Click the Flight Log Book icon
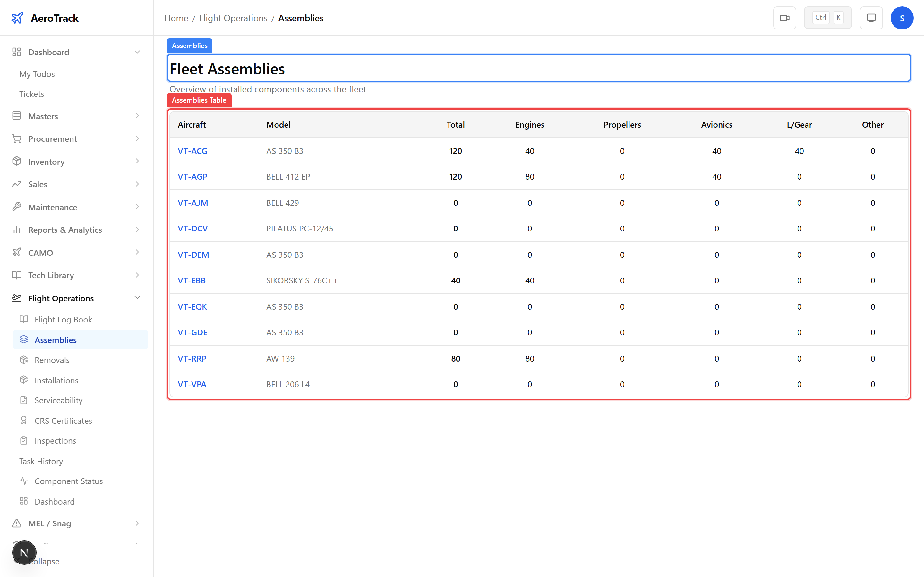924x577 pixels. point(24,319)
